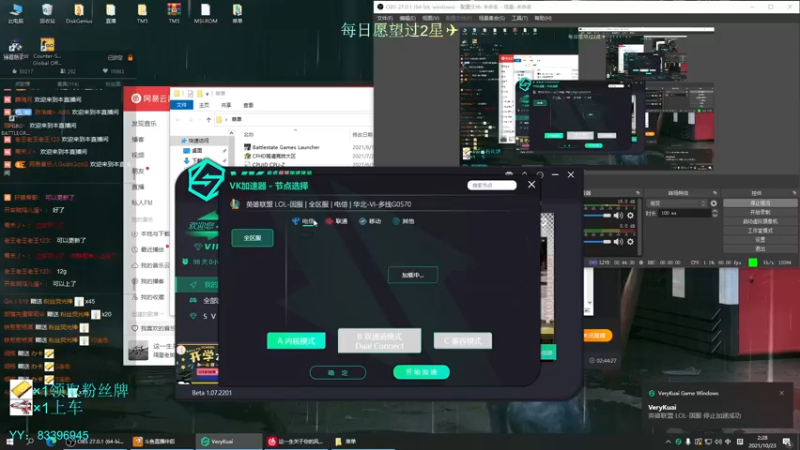Open the 文件 tab in File Explorer

click(182, 105)
